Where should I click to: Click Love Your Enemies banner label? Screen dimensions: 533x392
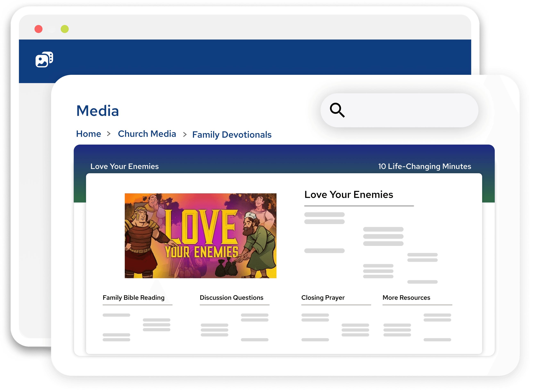pos(124,166)
